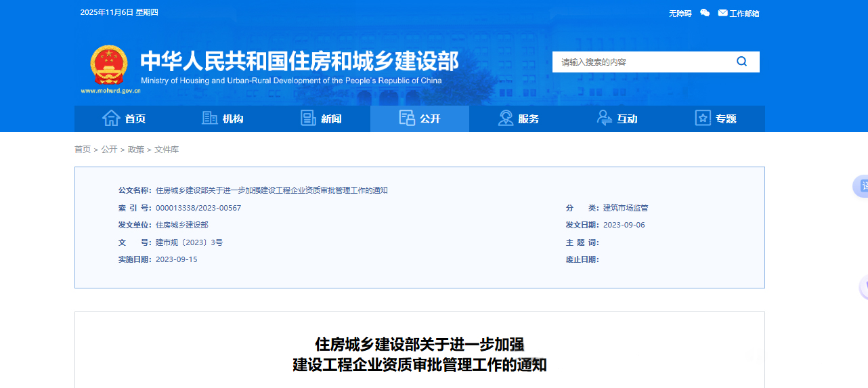868x388 pixels.
Task: Click the national emblem logo
Action: coord(109,65)
